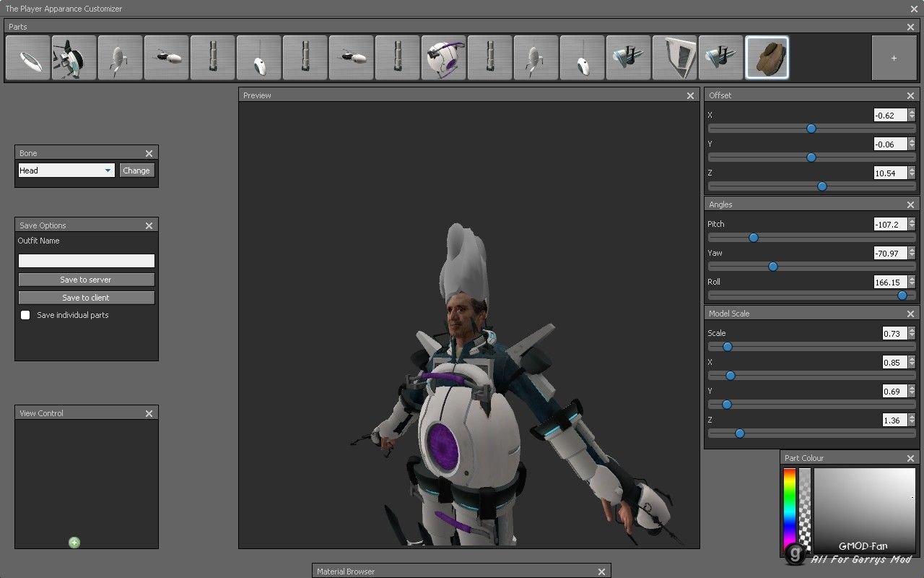
Task: Close the Bone panel
Action: [x=149, y=153]
